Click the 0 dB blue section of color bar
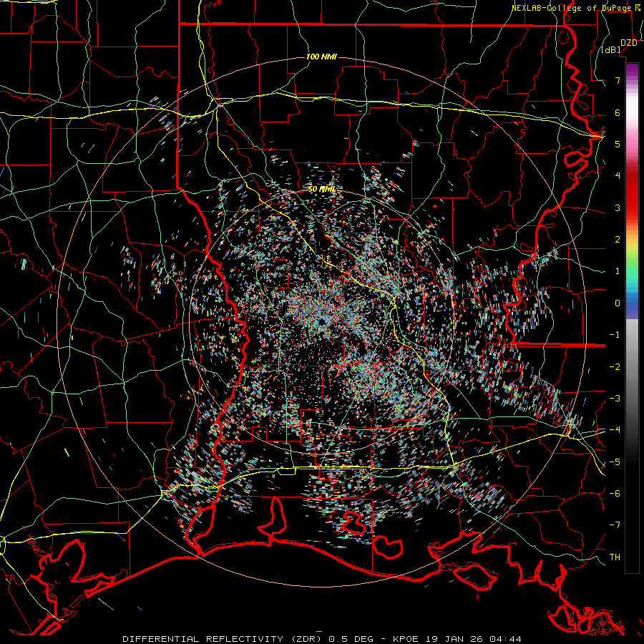The image size is (644, 644). [x=632, y=303]
